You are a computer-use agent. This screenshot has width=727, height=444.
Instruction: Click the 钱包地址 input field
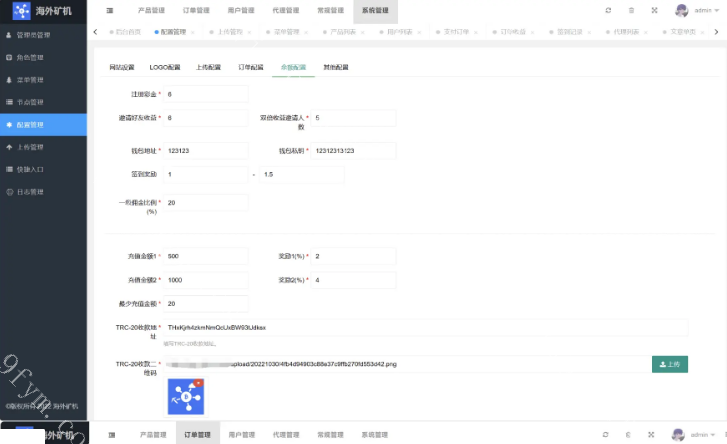(205, 150)
